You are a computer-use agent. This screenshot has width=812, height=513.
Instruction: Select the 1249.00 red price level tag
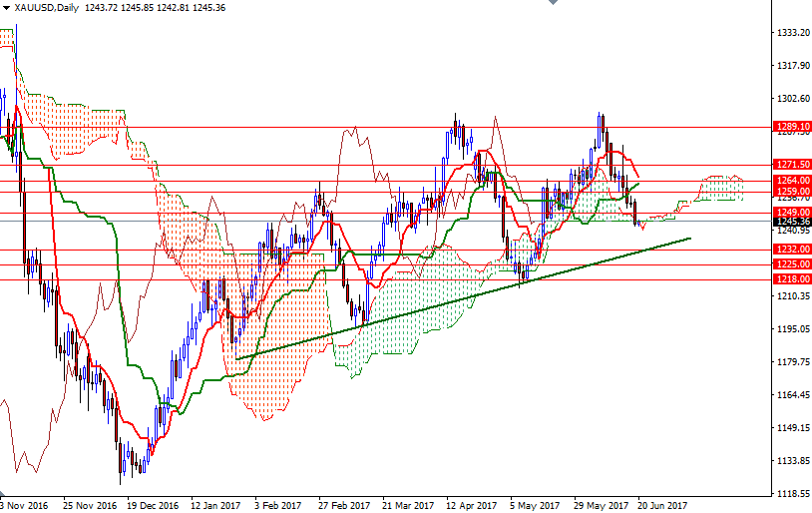point(791,212)
